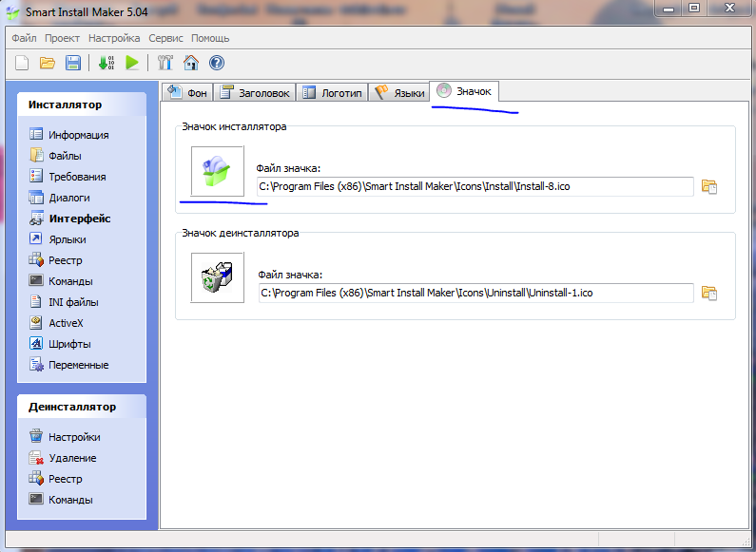Click the New project toolbar icon

pyautogui.click(x=23, y=63)
